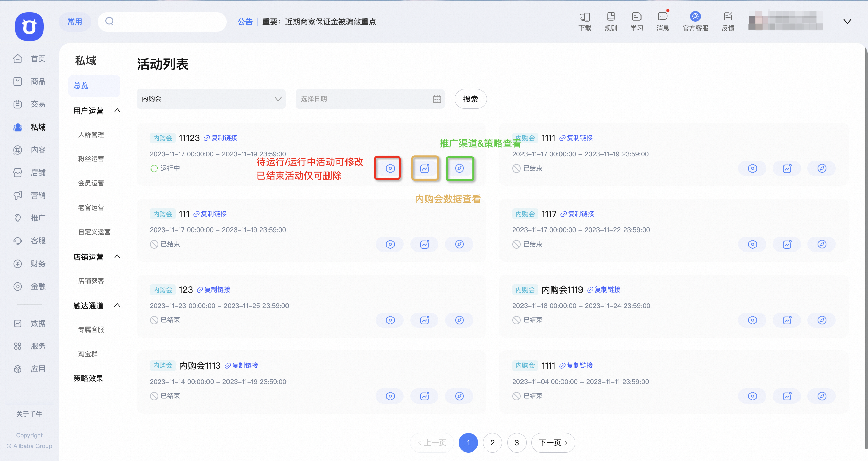This screenshot has width=868, height=461.
Task: Click compass icon for activity 11123
Action: [x=459, y=168]
